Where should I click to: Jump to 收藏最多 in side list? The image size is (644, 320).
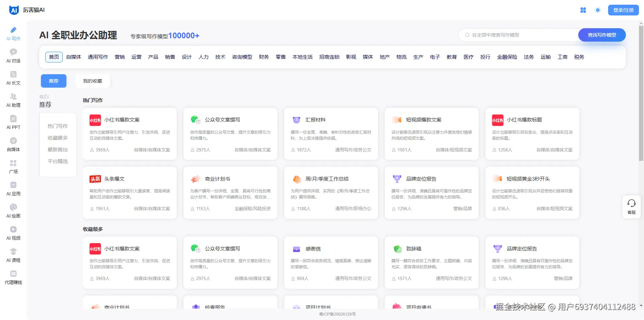[x=58, y=138]
